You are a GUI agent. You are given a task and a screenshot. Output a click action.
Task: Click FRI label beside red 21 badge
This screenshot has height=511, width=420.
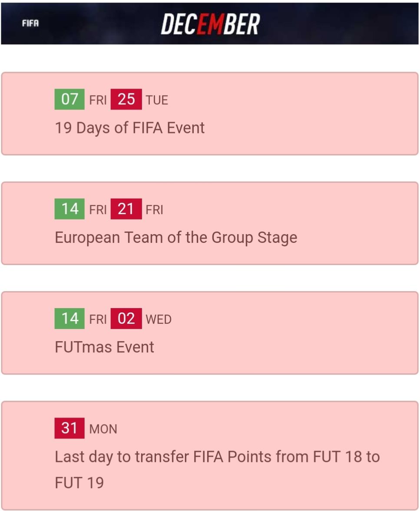[x=154, y=210]
